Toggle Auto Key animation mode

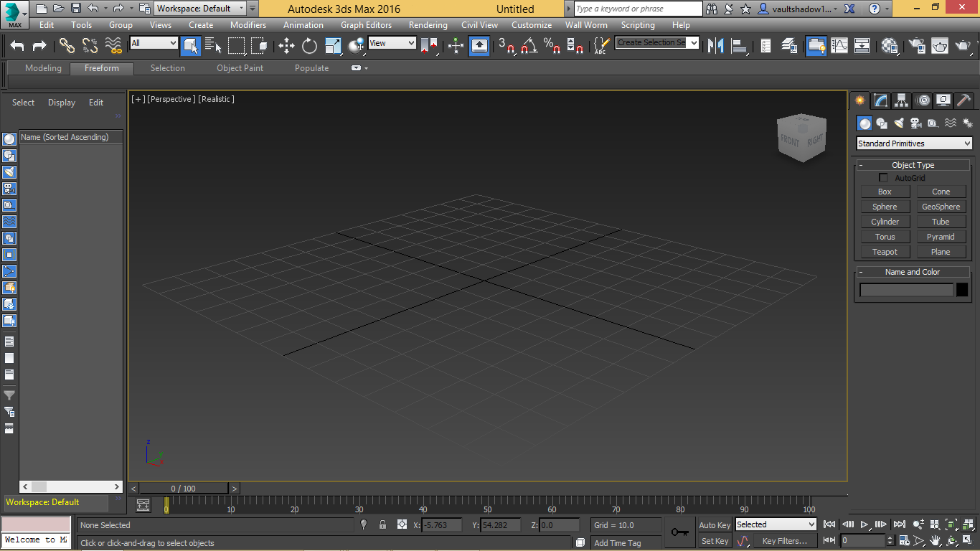[x=715, y=525]
